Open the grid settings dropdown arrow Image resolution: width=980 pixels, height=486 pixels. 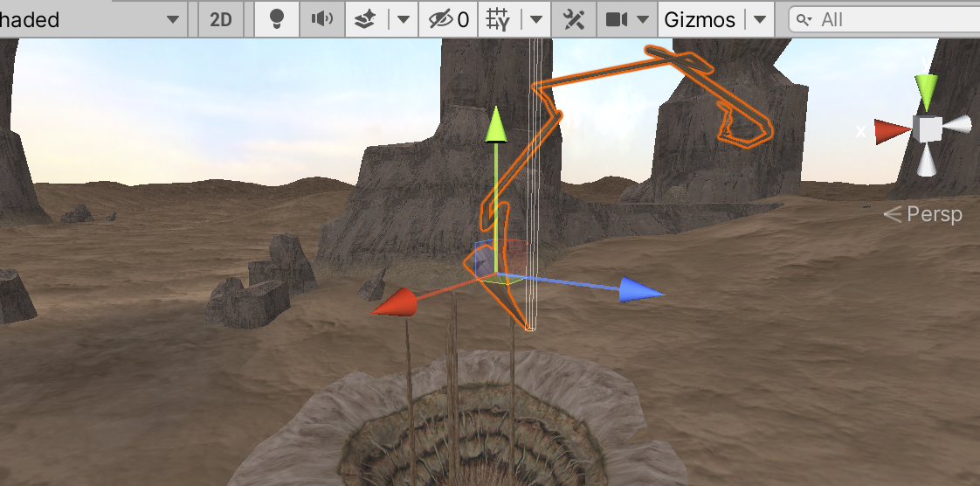tap(535, 19)
